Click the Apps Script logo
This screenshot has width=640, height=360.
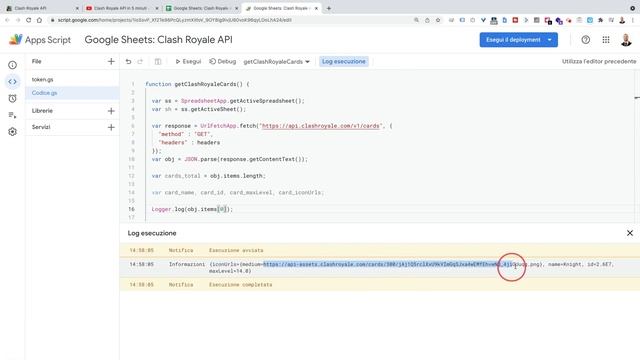coord(40,40)
